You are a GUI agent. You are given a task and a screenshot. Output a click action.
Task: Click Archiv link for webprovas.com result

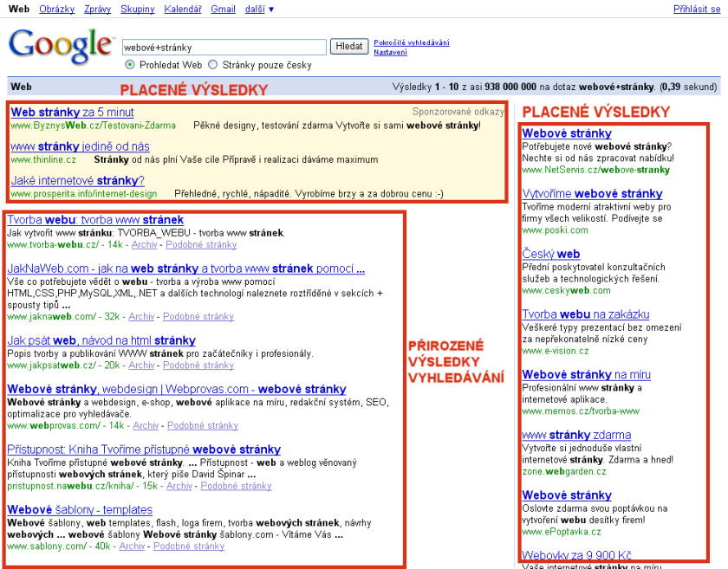click(146, 425)
